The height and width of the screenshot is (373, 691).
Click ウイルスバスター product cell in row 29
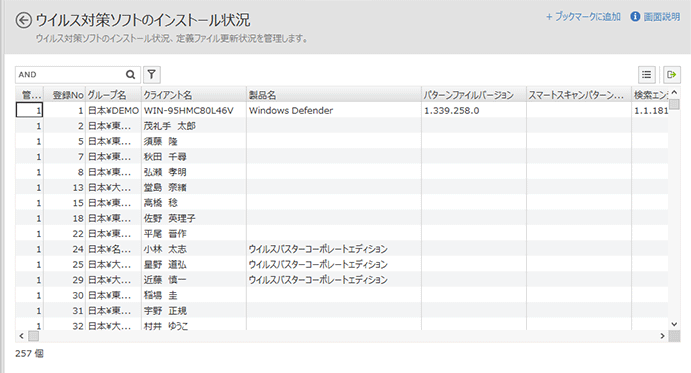click(334, 280)
